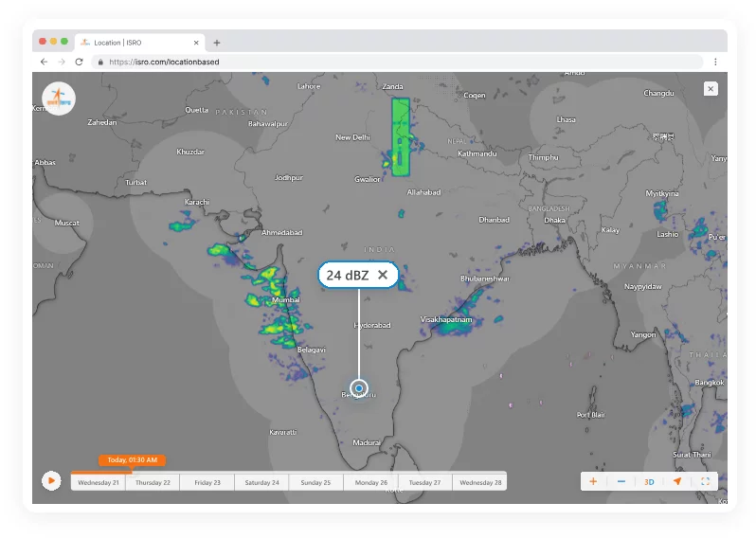Click the Visakhapatnam city label

tap(446, 319)
